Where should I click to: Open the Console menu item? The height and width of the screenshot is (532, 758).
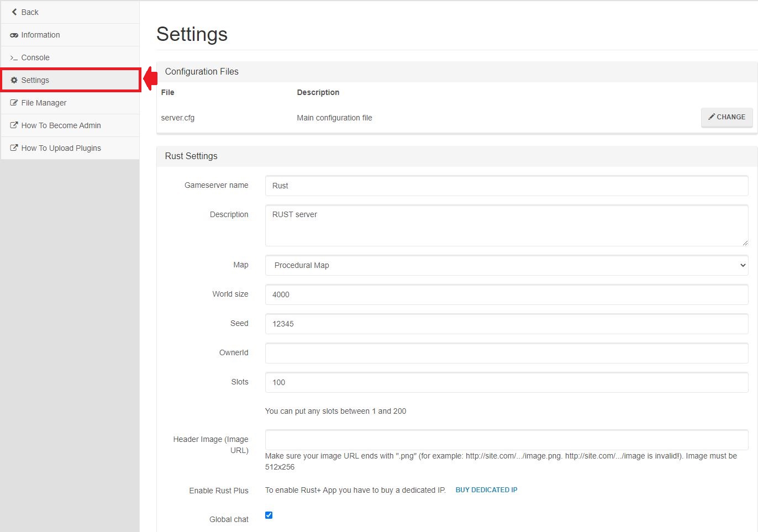click(x=70, y=57)
